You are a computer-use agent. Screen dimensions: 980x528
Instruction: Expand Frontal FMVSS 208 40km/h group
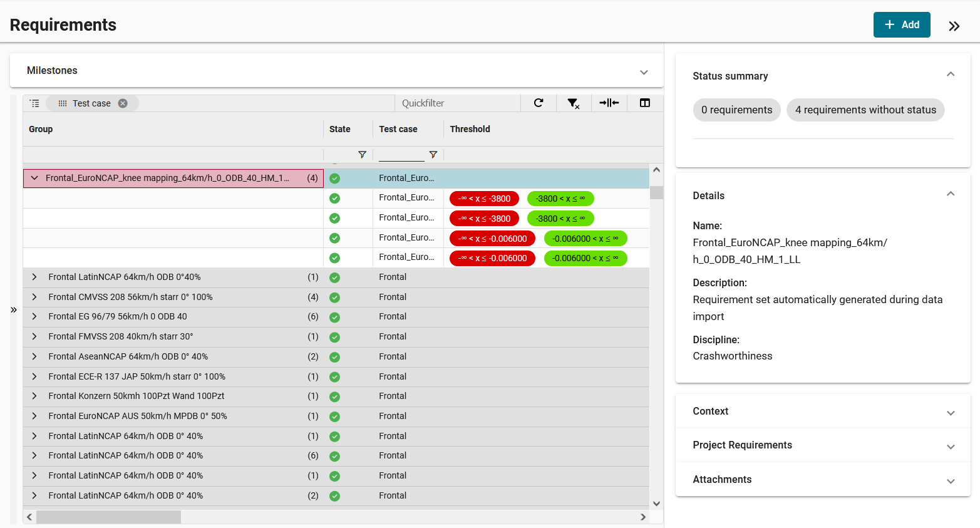coord(34,336)
